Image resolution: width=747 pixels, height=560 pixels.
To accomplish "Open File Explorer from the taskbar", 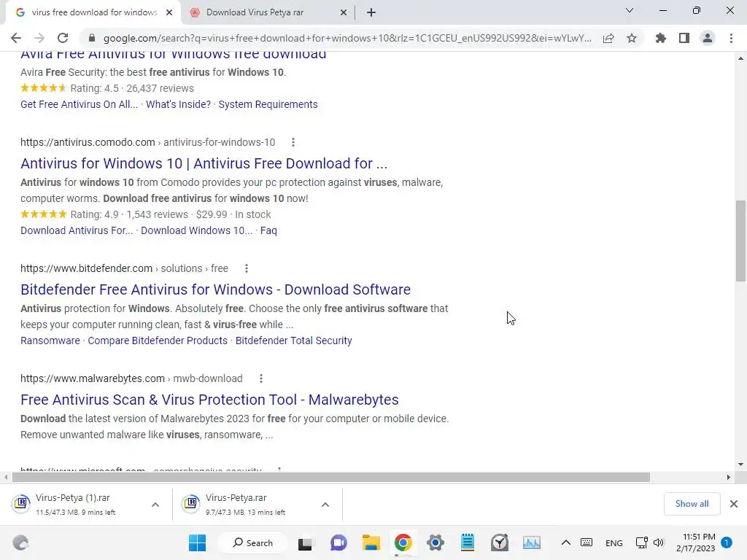I will coord(371,542).
